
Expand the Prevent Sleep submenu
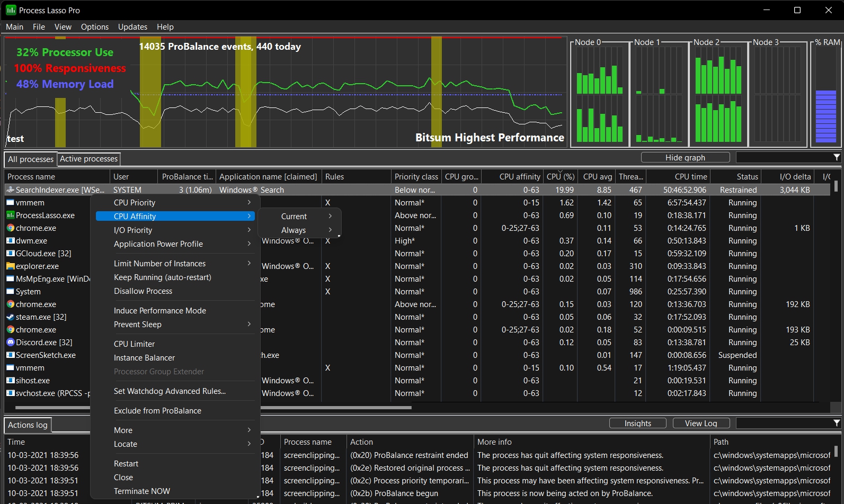coord(175,324)
